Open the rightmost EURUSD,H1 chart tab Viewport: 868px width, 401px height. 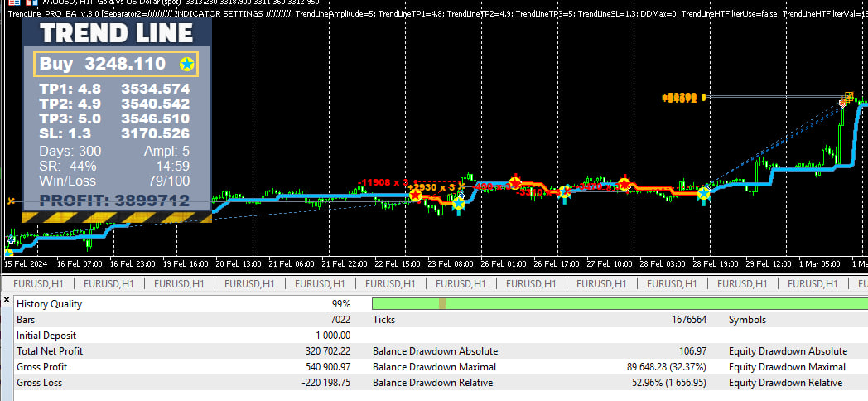pyautogui.click(x=828, y=283)
